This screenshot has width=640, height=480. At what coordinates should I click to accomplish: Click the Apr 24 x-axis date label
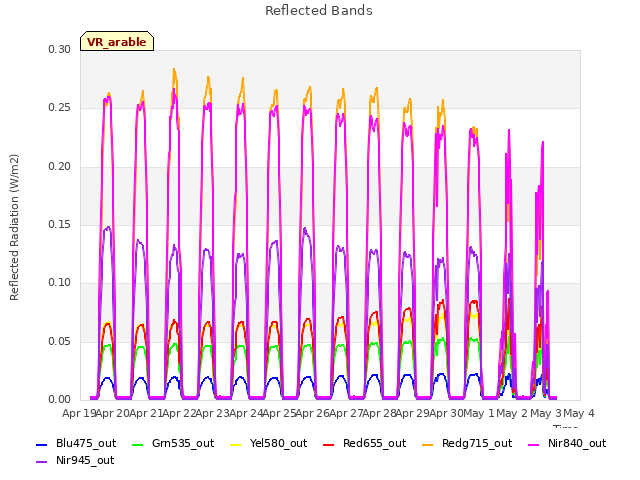(246, 413)
